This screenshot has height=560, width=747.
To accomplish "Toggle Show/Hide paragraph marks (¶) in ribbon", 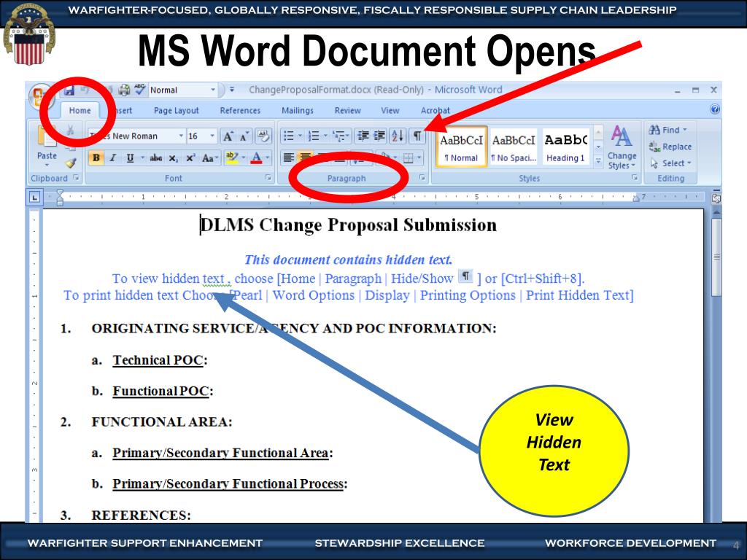I will pyautogui.click(x=417, y=136).
